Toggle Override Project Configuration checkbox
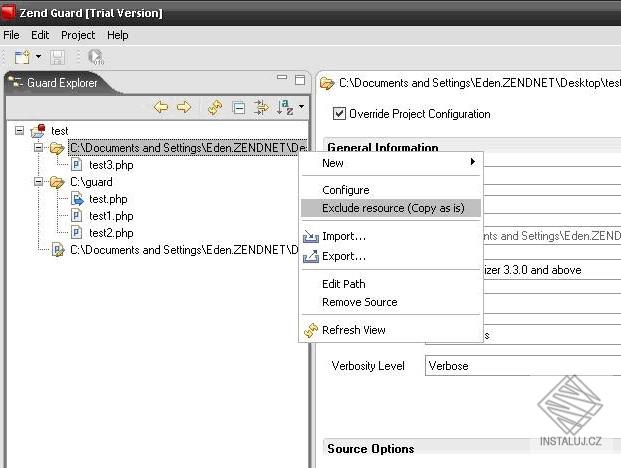The image size is (621, 468). pos(339,114)
